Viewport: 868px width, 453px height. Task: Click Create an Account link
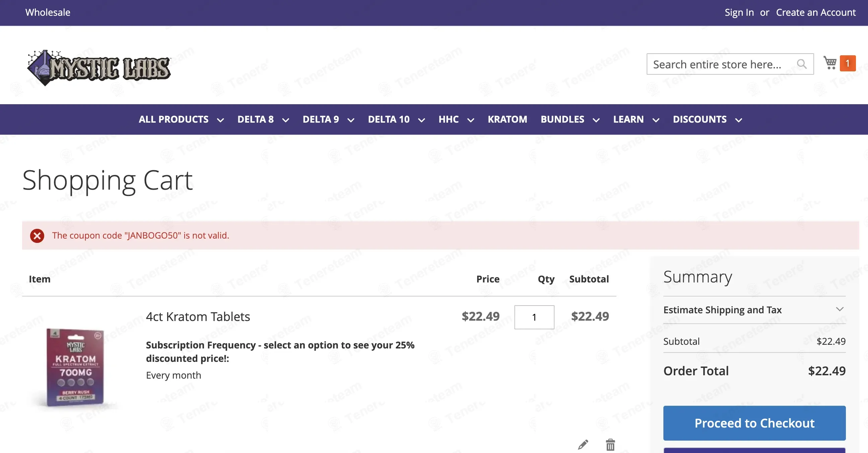pos(815,12)
